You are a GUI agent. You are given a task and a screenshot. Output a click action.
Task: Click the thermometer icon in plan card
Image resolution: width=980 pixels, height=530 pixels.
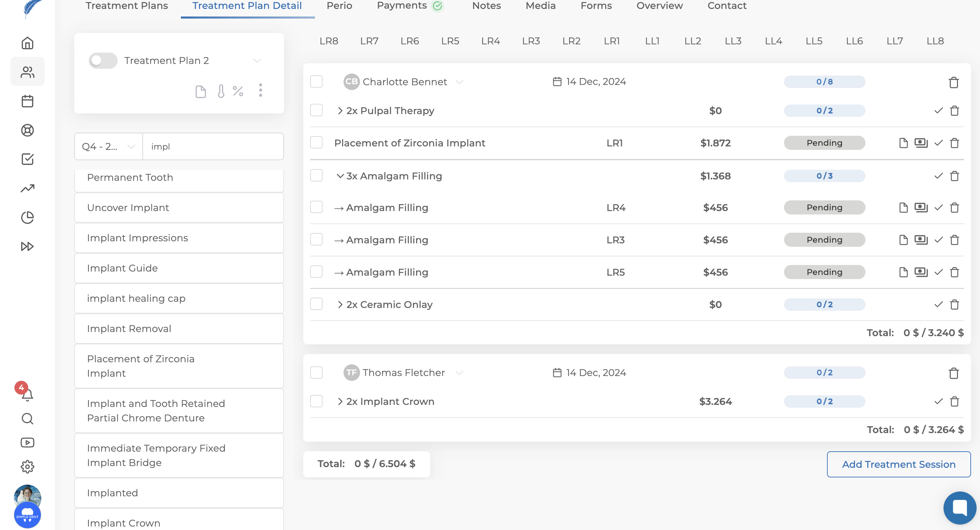[x=221, y=91]
